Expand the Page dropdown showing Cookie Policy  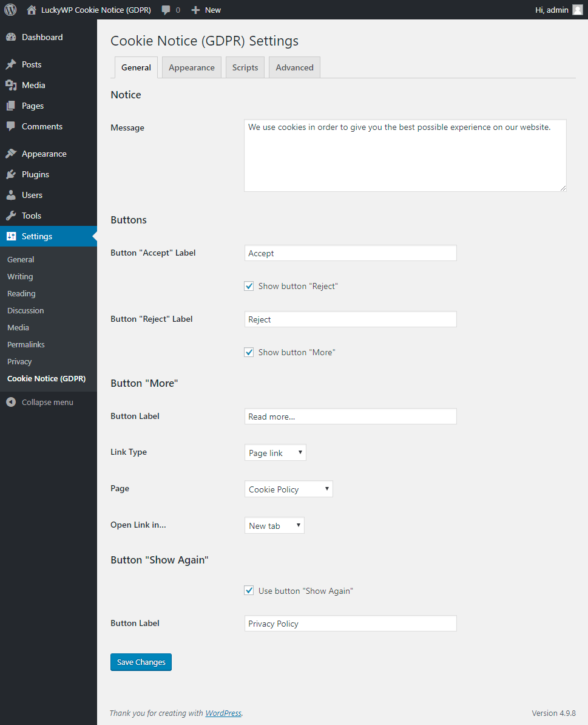(x=289, y=489)
